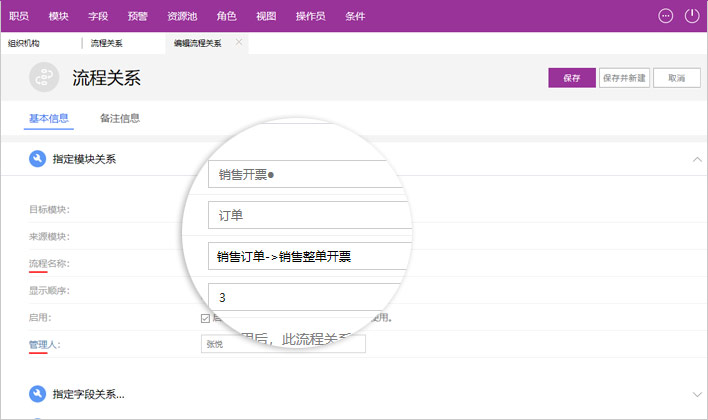Toggle the 启用 checkbox

coord(205,318)
